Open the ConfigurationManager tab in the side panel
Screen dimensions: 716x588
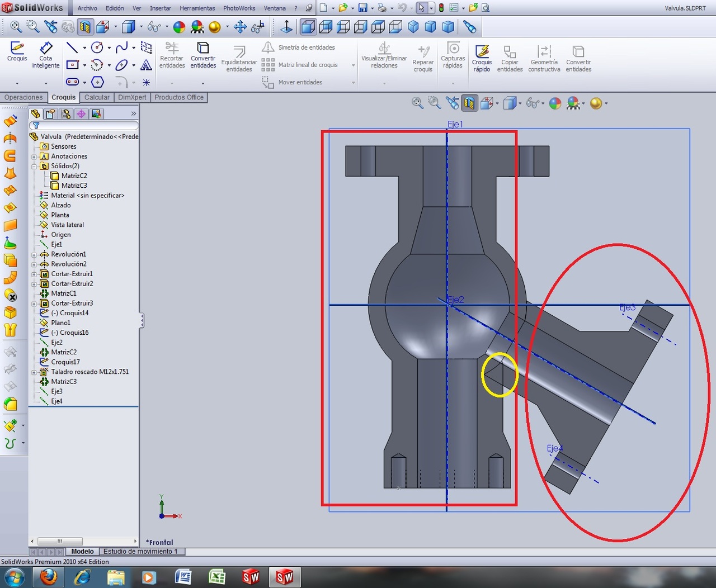66,114
